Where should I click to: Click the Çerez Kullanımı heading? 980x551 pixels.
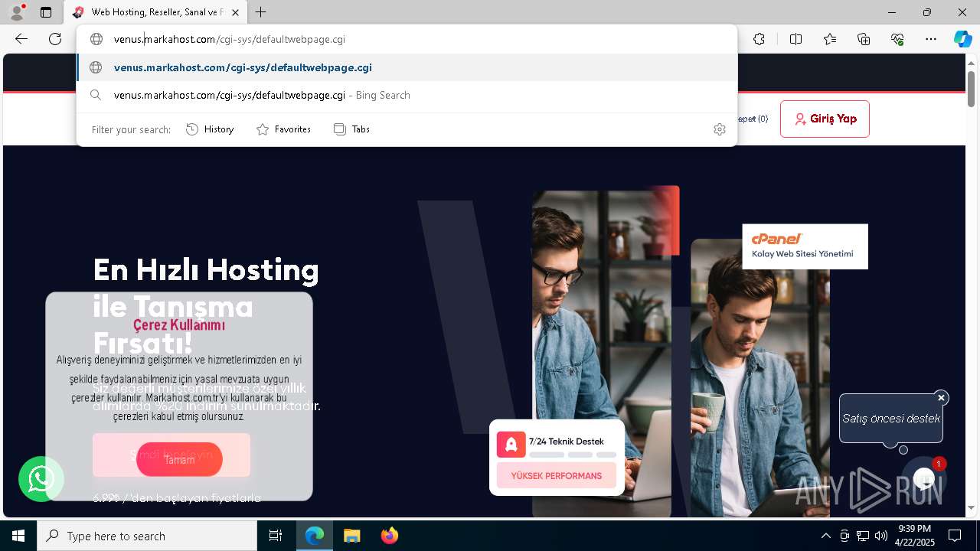[179, 324]
